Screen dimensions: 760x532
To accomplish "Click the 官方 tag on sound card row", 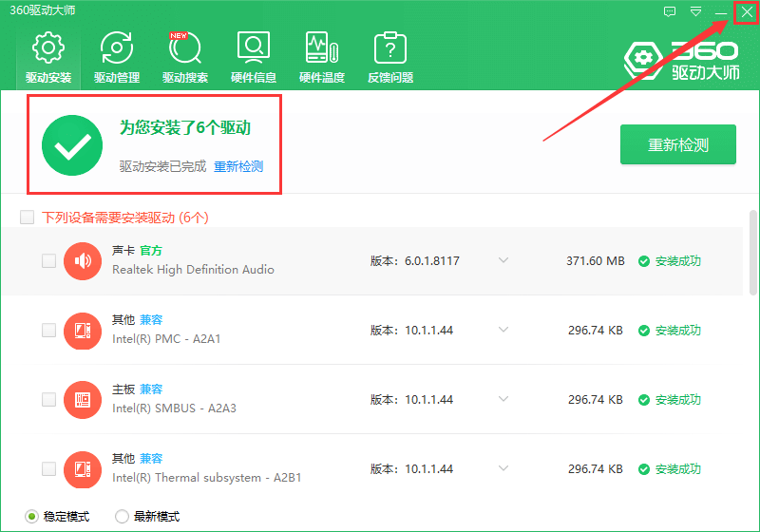I will (x=151, y=251).
